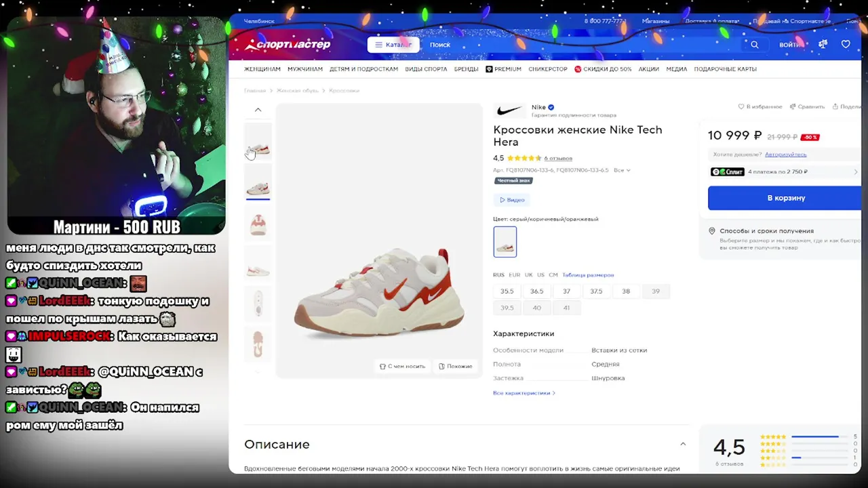This screenshot has height=488, width=868.
Task: Focus the Поиск search field
Action: pos(583,45)
